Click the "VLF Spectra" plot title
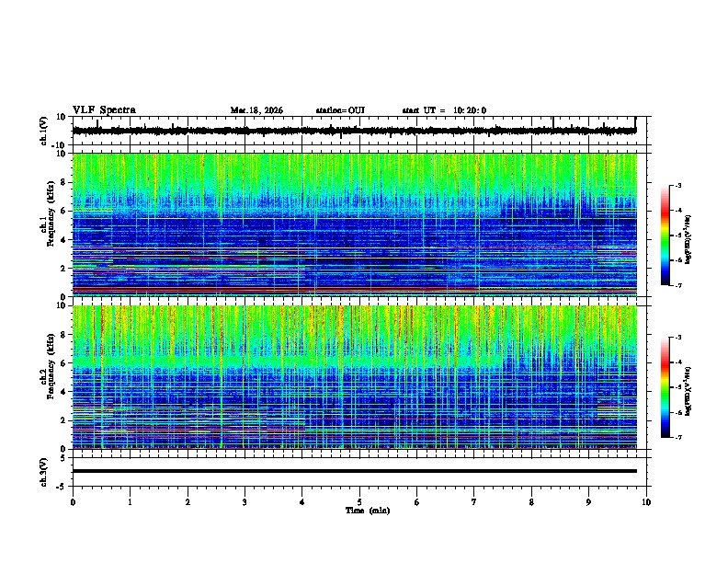728x563 pixels. tap(104, 110)
